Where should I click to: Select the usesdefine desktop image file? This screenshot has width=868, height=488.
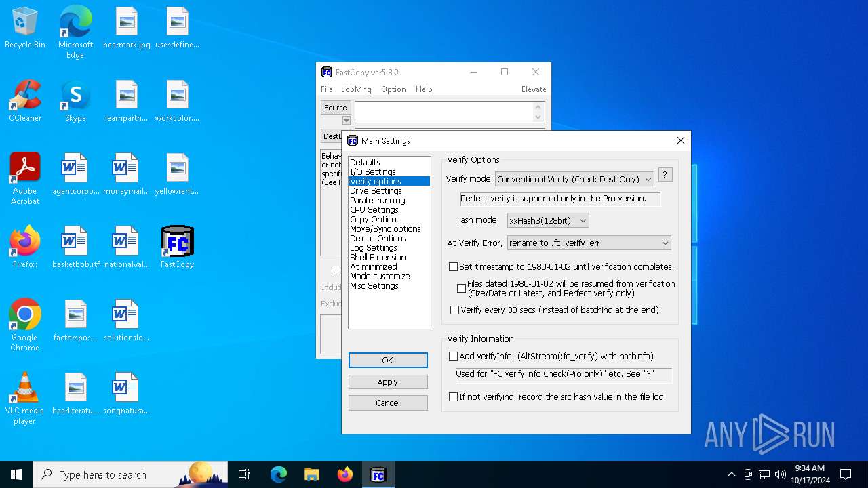tap(177, 28)
